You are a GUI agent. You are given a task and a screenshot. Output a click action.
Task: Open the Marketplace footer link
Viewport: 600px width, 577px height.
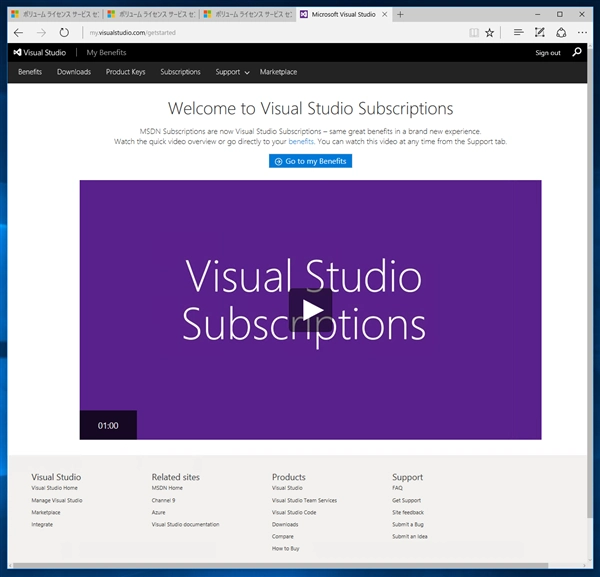click(x=46, y=512)
